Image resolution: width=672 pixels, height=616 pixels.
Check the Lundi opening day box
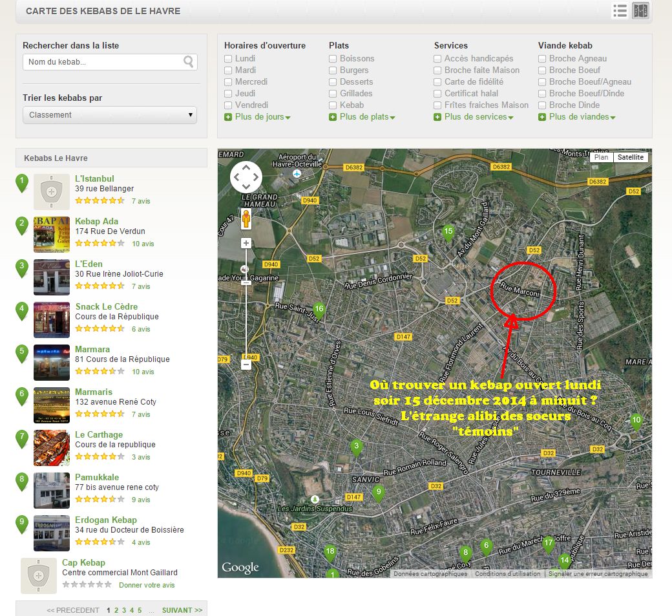pyautogui.click(x=228, y=58)
